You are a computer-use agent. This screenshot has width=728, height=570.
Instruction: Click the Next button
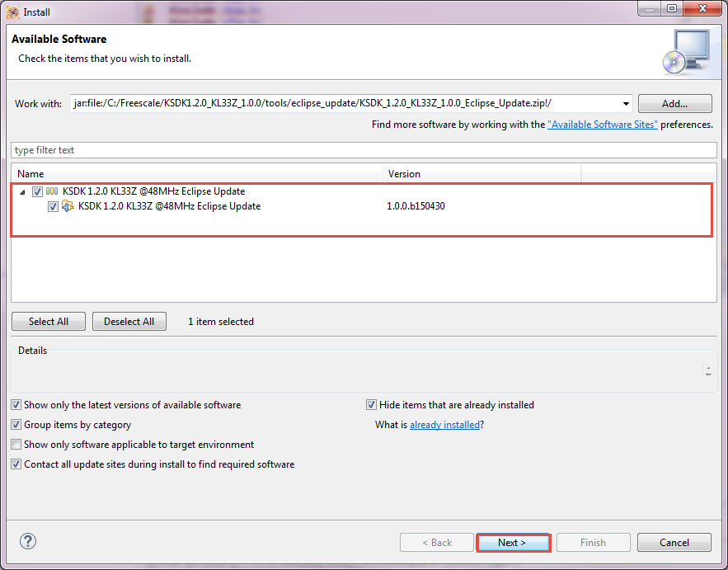[513, 543]
